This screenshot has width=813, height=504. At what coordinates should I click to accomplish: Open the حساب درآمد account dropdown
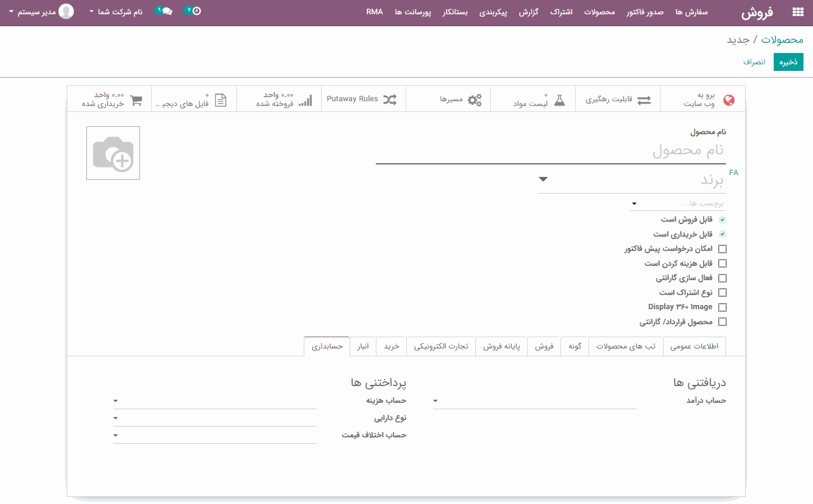click(435, 400)
